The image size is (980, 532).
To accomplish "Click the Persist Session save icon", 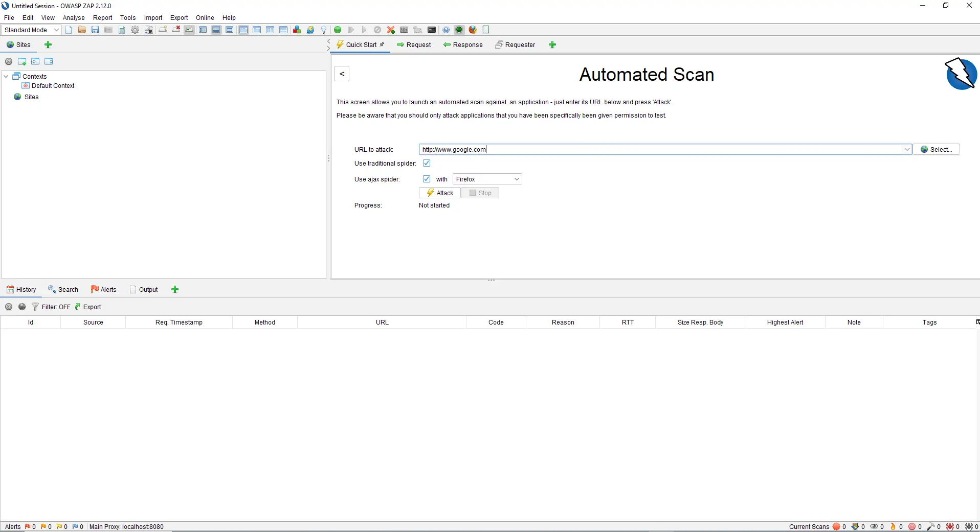I will [x=95, y=30].
